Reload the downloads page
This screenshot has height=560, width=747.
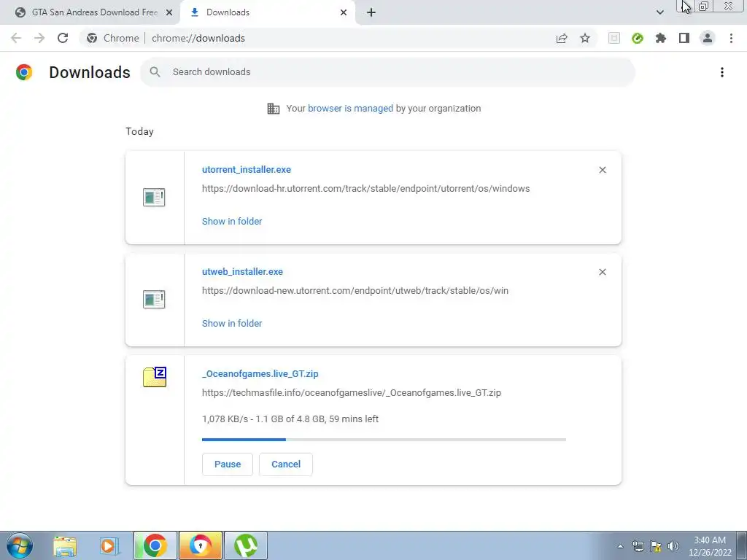pos(63,38)
